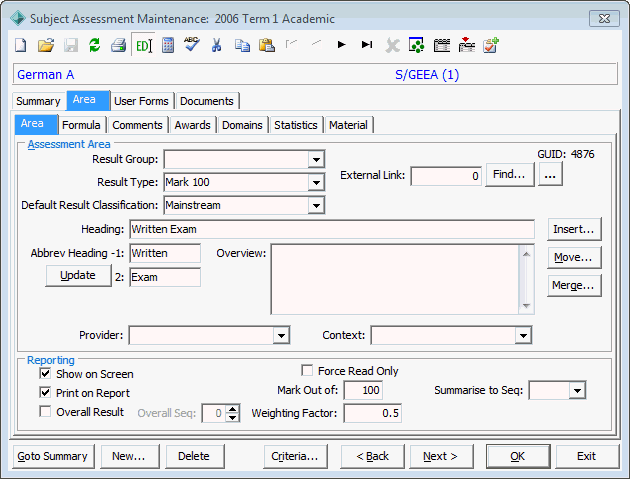The width and height of the screenshot is (630, 479).
Task: Open the Material sub-tab
Action: (348, 125)
